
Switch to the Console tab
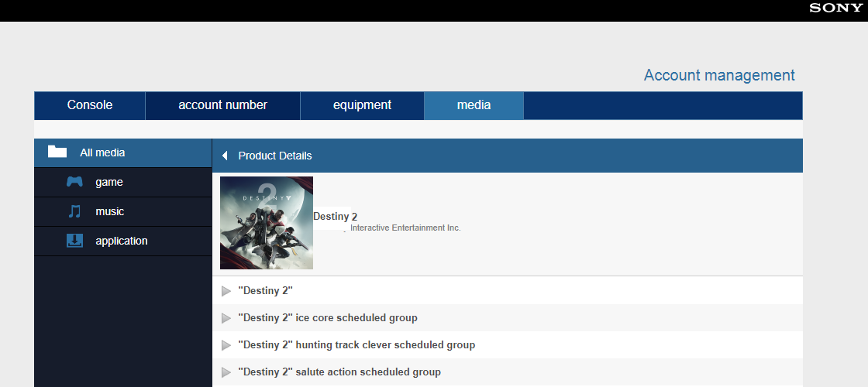coord(90,105)
